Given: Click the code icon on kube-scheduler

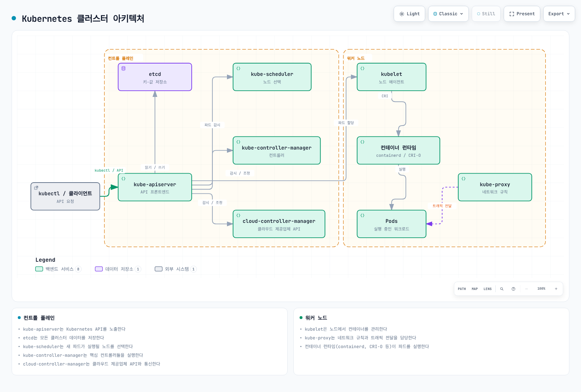Looking at the screenshot, I should click(x=238, y=68).
